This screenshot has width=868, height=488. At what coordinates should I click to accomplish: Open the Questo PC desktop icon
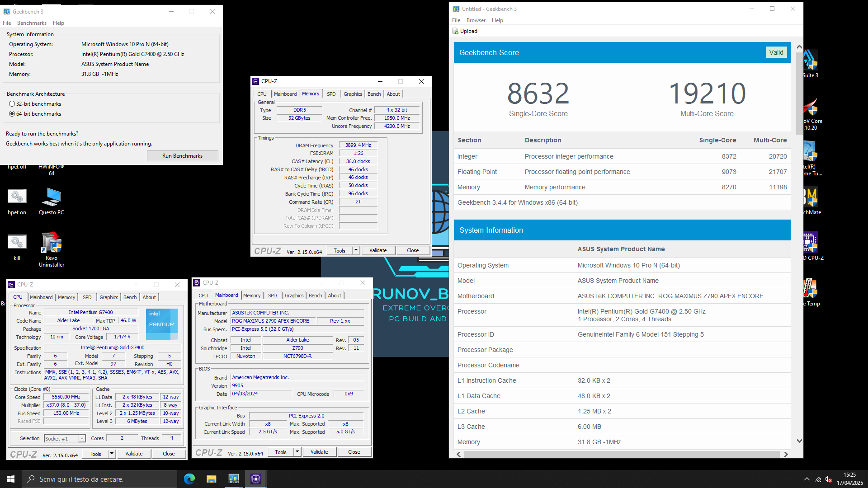pos(52,201)
